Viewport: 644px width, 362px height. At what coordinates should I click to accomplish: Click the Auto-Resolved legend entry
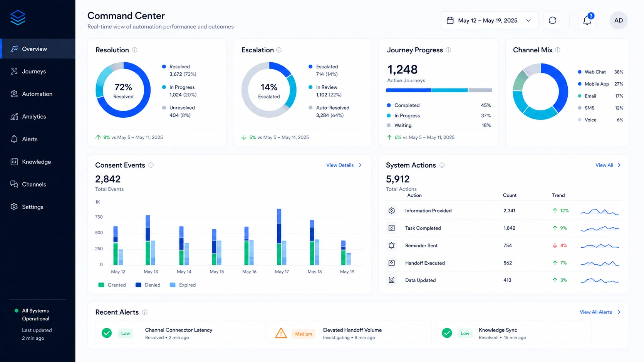[x=329, y=111]
